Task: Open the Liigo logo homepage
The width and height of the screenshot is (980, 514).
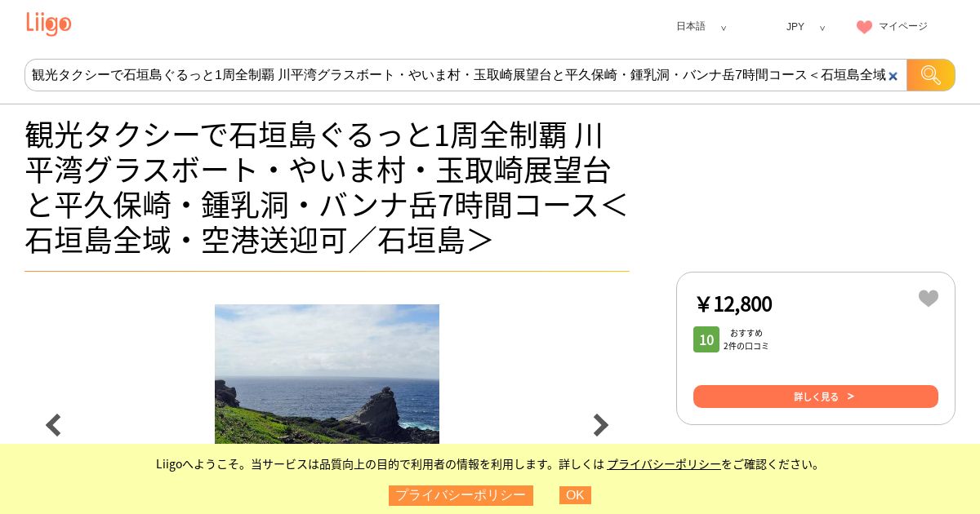Action: click(48, 24)
